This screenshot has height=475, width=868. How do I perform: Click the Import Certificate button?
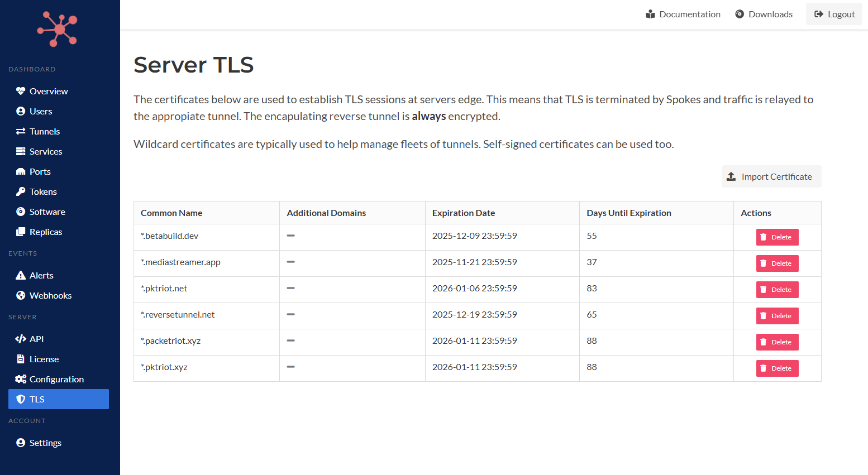(x=771, y=176)
